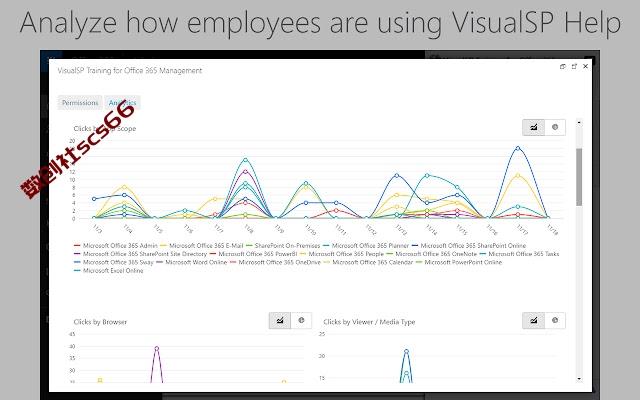This screenshot has width=640, height=400.
Task: Click the teal peak data point on 11/8
Action: click(x=245, y=160)
